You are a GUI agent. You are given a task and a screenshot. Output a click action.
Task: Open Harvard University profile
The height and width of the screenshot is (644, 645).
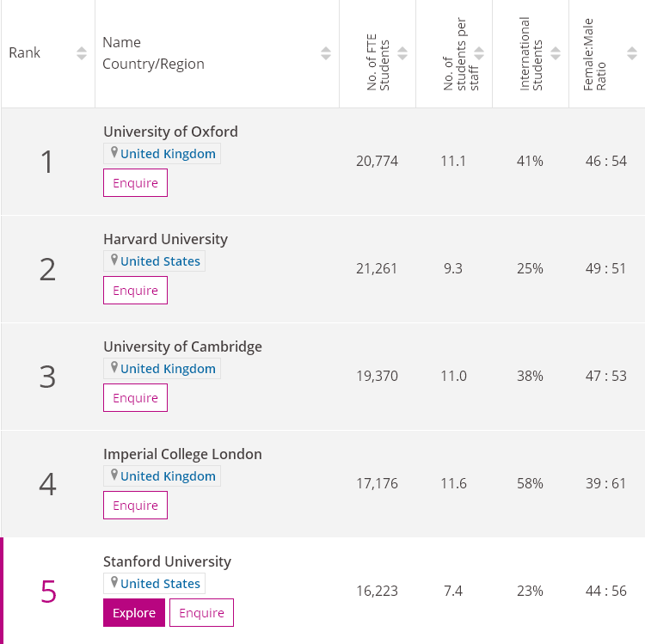165,239
